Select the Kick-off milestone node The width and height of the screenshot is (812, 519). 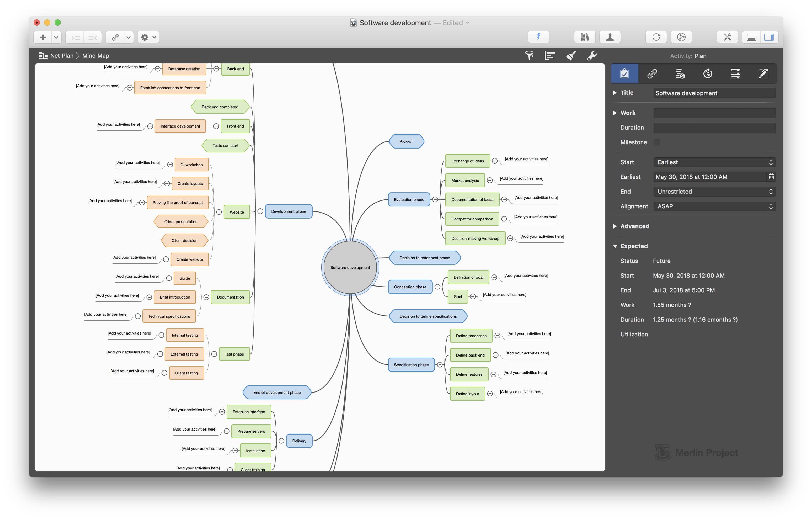click(406, 141)
